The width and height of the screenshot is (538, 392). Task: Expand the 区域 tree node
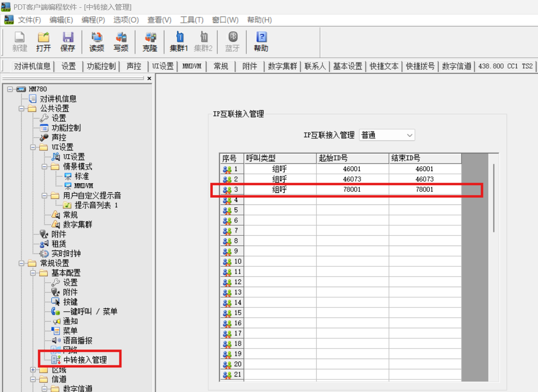point(33,370)
